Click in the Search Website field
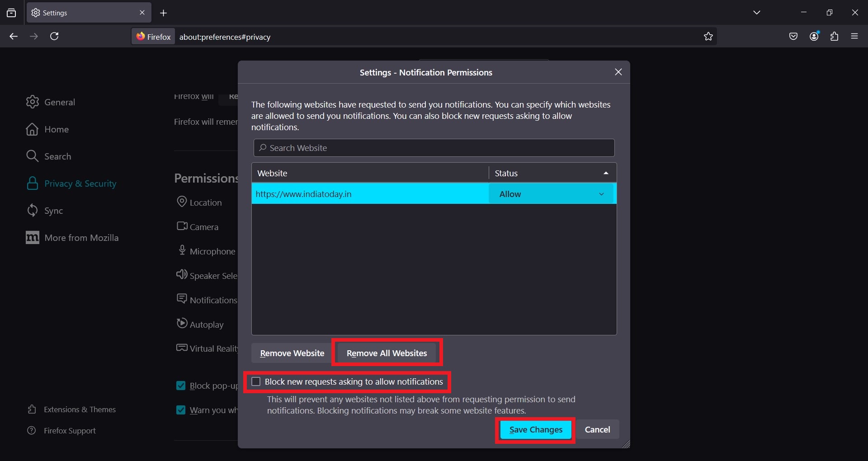The width and height of the screenshot is (868, 461). pyautogui.click(x=434, y=148)
